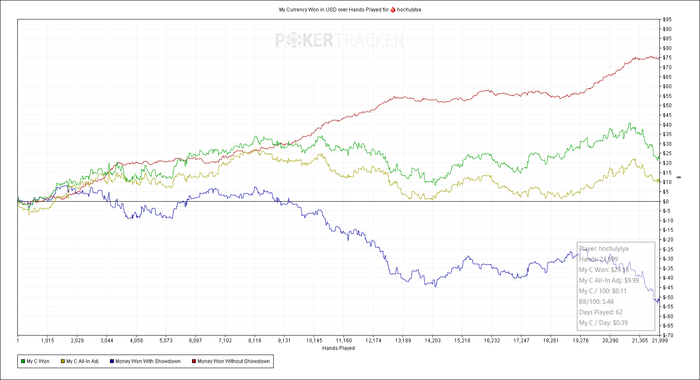Click 'My C Won: $24.13' in stats box
Image resolution: width=700 pixels, height=380 pixels.
[x=604, y=270]
